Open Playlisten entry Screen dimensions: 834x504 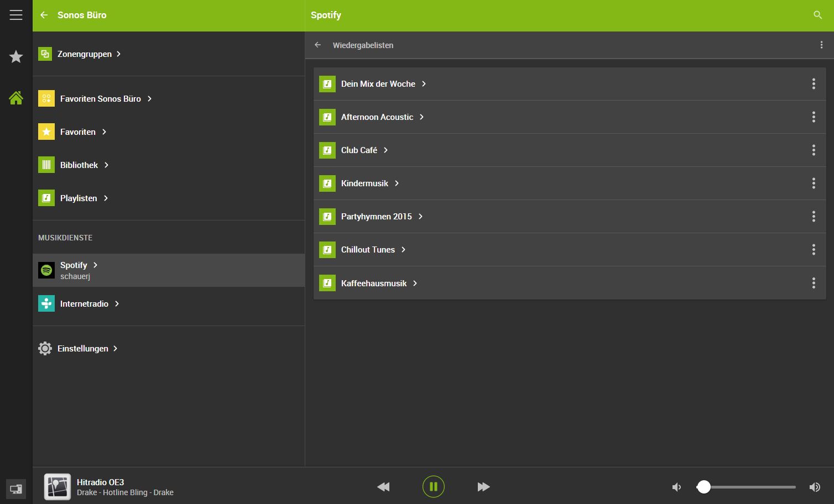169,198
